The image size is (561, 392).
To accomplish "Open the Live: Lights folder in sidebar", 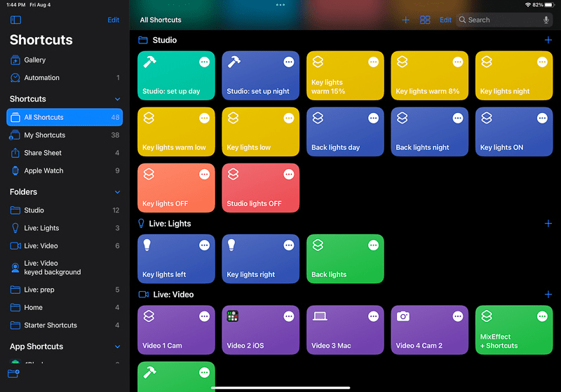I will [x=65, y=228].
